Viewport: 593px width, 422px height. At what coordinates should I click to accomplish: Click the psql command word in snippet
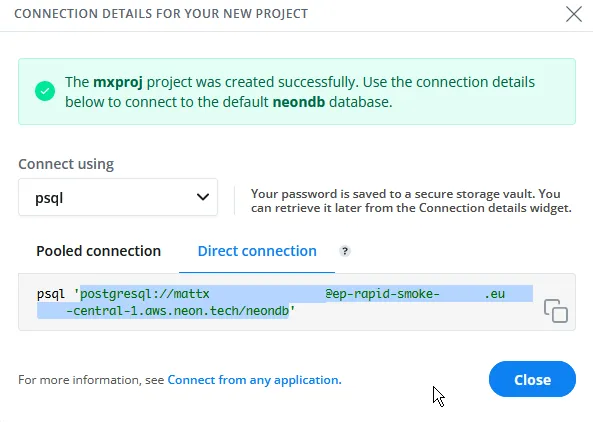point(51,294)
